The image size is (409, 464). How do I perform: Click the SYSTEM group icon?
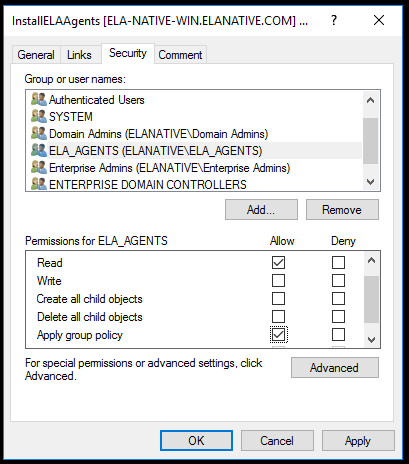(39, 116)
